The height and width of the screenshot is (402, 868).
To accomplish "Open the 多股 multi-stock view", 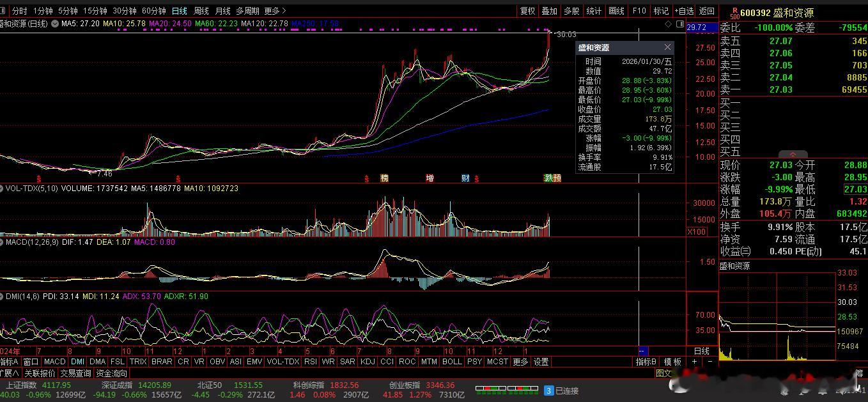I will [571, 11].
